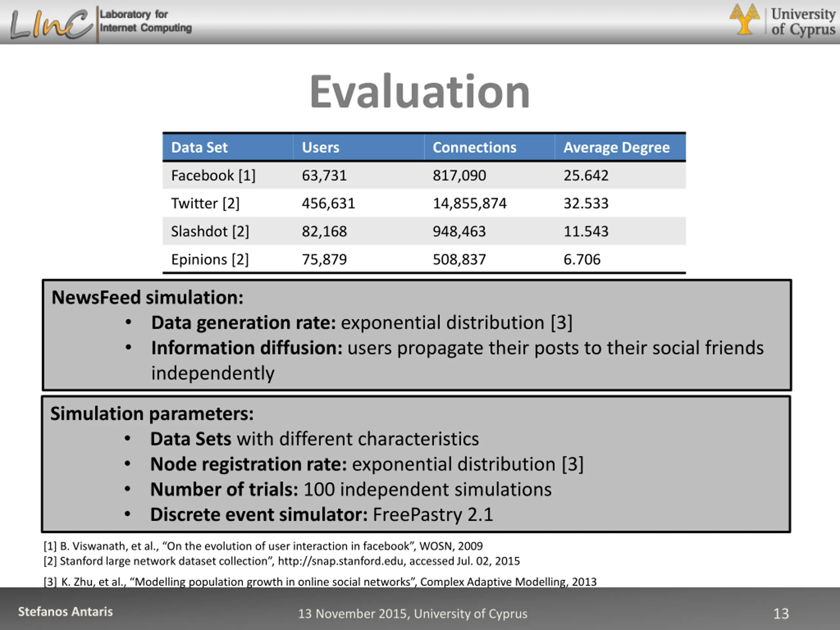
Task: Click the word 'independently'
Action: click(213, 373)
